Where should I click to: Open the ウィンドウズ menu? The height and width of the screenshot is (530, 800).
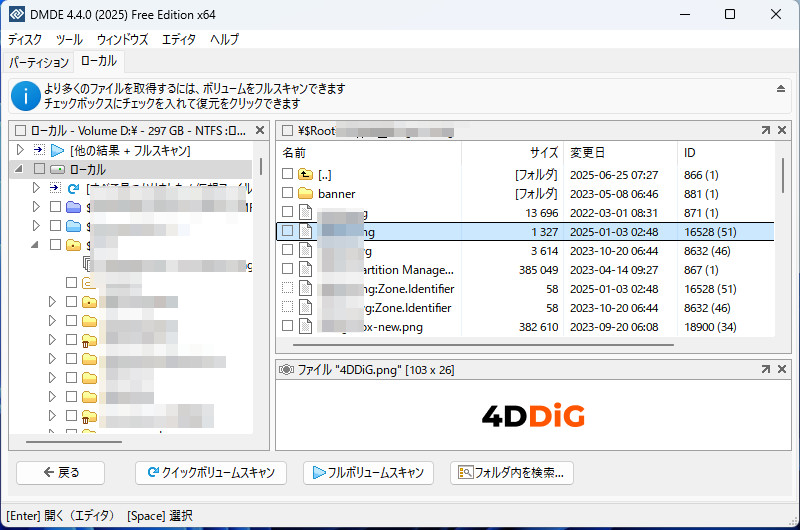(x=122, y=39)
